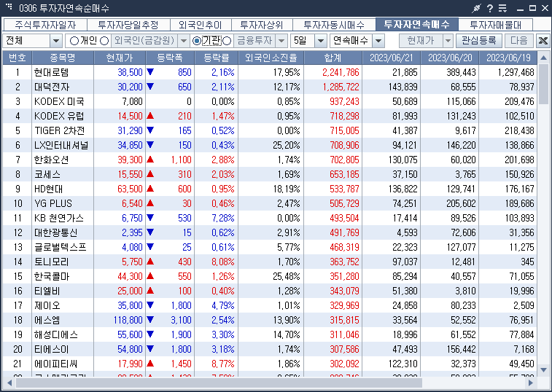Select the KB 천연가스 row name

click(x=59, y=218)
